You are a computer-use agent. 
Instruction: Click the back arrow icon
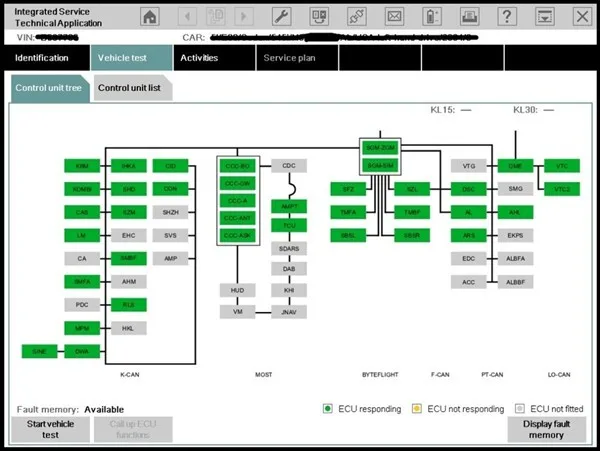pos(188,17)
